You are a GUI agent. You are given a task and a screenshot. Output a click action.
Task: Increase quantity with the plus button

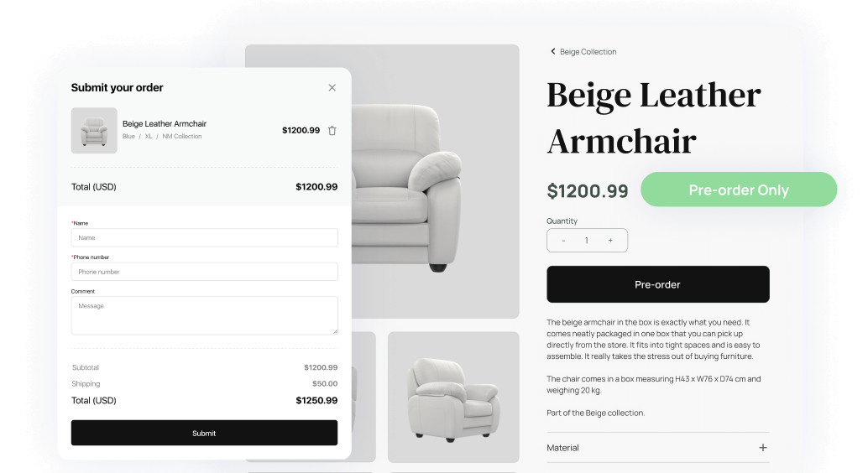tap(610, 240)
